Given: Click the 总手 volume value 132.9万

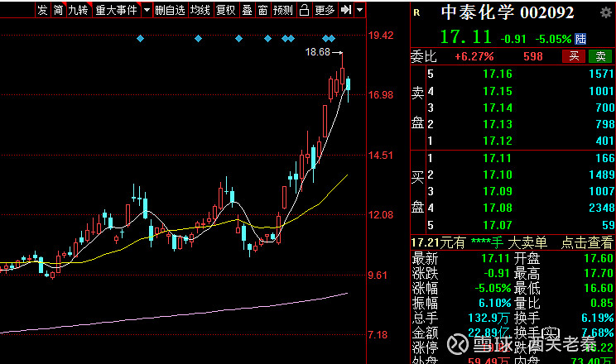Looking at the screenshot, I should click(x=489, y=318).
